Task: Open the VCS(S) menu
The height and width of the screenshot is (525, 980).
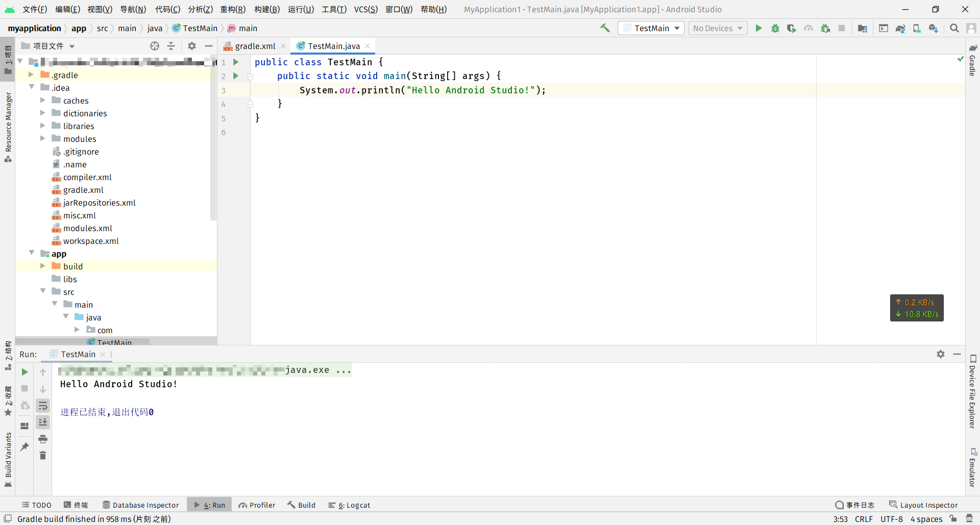Action: pos(366,9)
